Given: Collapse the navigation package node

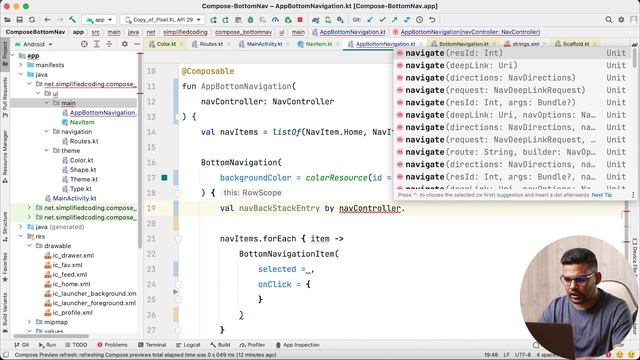Looking at the screenshot, I should [47, 131].
